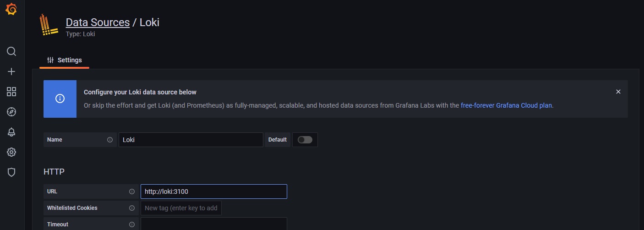The height and width of the screenshot is (230, 644).
Task: Open the Alerting bell icon
Action: [12, 132]
